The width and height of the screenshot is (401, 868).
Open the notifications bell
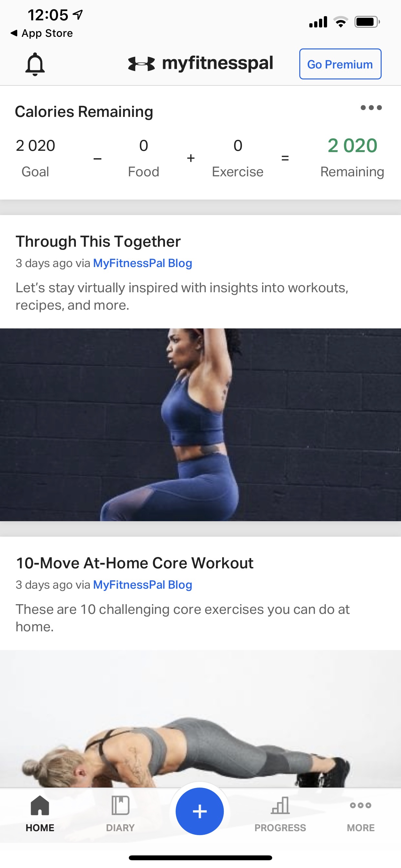pyautogui.click(x=35, y=64)
